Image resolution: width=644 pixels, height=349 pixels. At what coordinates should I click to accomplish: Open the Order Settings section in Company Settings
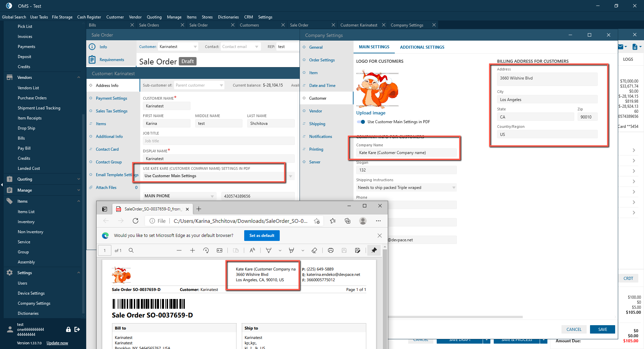pyautogui.click(x=322, y=60)
